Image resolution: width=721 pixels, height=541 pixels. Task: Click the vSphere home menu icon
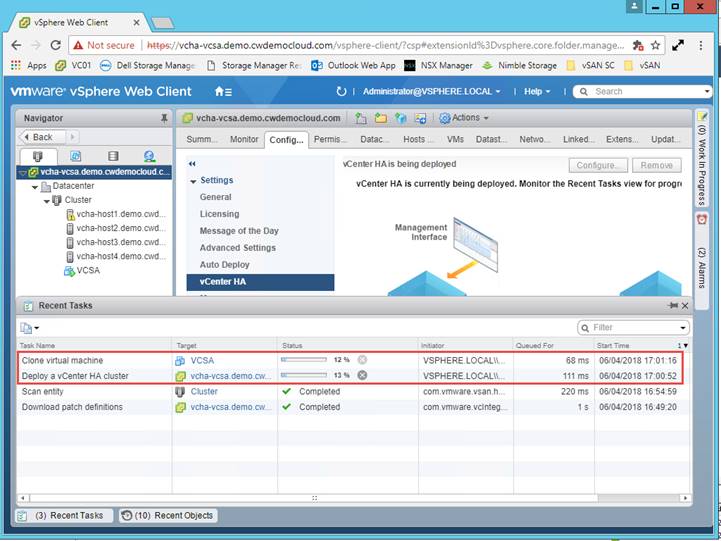223,91
